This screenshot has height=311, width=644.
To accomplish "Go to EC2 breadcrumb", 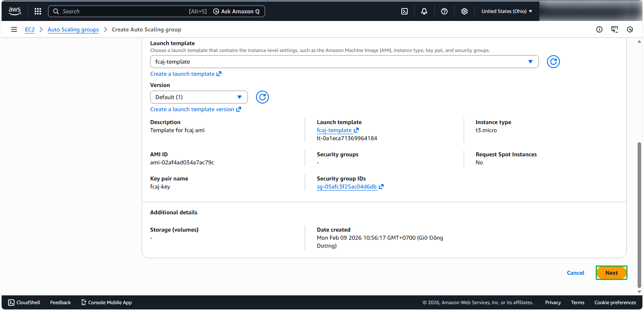I will point(30,29).
